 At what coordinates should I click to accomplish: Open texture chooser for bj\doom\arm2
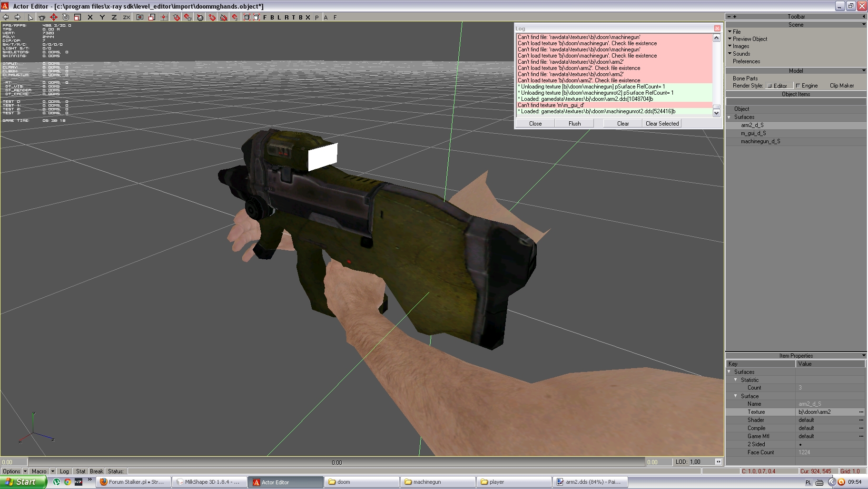(x=861, y=412)
